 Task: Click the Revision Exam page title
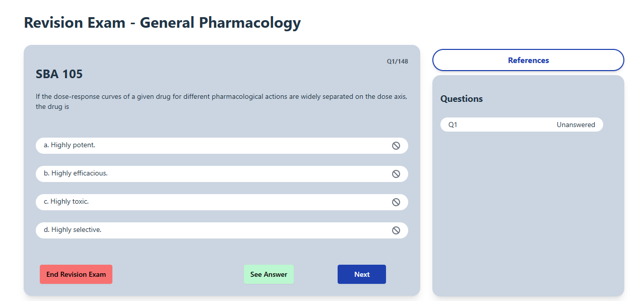[x=162, y=23]
